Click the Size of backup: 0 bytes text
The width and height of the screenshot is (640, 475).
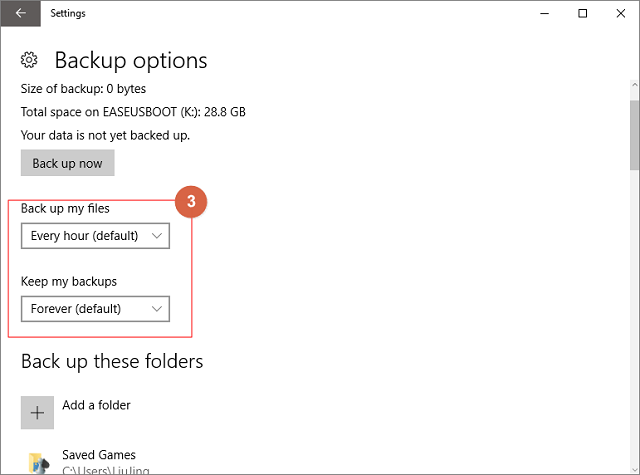tap(83, 89)
